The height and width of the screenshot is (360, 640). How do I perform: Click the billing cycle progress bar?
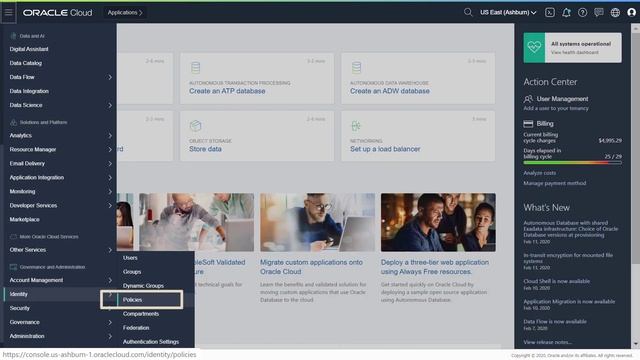[x=572, y=162]
